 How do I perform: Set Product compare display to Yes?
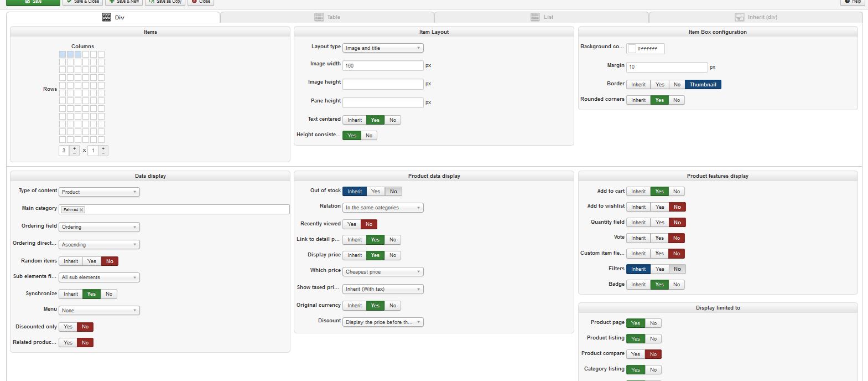point(636,354)
